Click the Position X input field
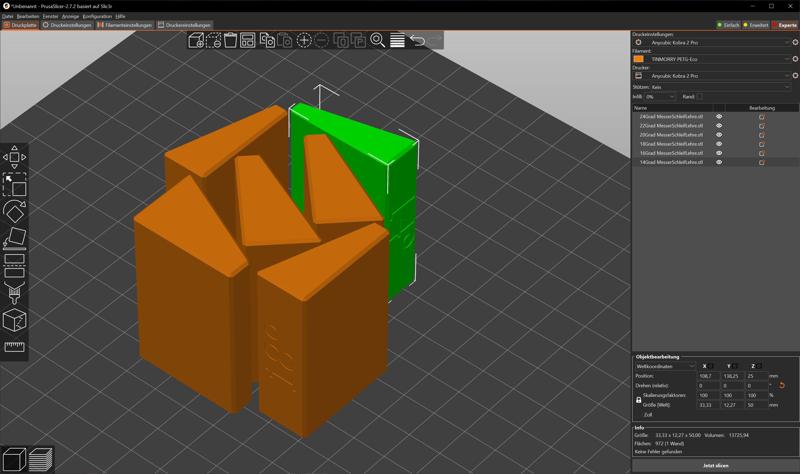Screen dimensions: 800x474 (x=708, y=376)
